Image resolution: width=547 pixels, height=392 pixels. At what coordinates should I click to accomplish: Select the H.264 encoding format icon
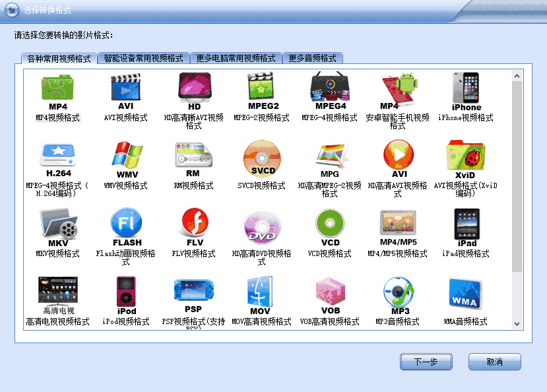pos(58,156)
